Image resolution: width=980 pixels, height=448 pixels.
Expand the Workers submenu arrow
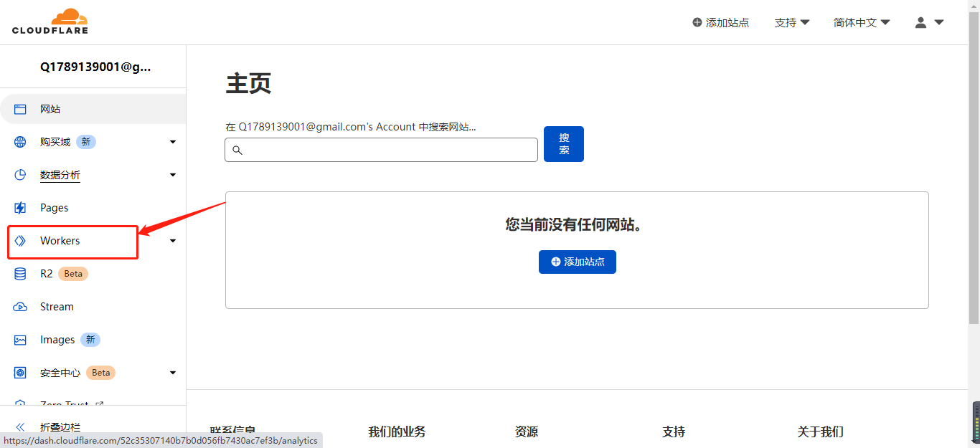173,241
